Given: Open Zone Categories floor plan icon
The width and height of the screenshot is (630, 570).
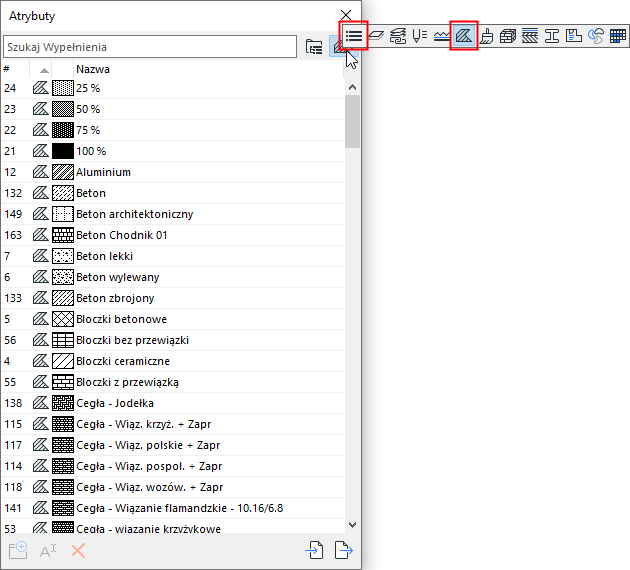Looking at the screenshot, I should [x=574, y=36].
